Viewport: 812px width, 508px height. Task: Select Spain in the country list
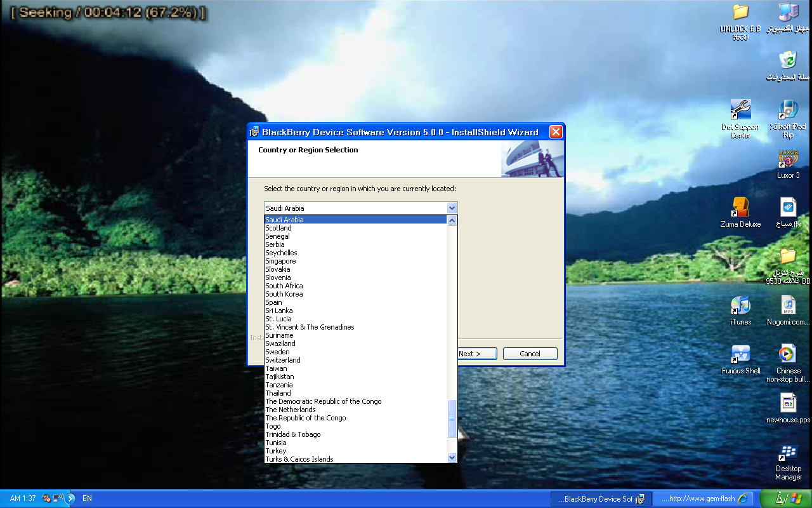click(x=356, y=302)
